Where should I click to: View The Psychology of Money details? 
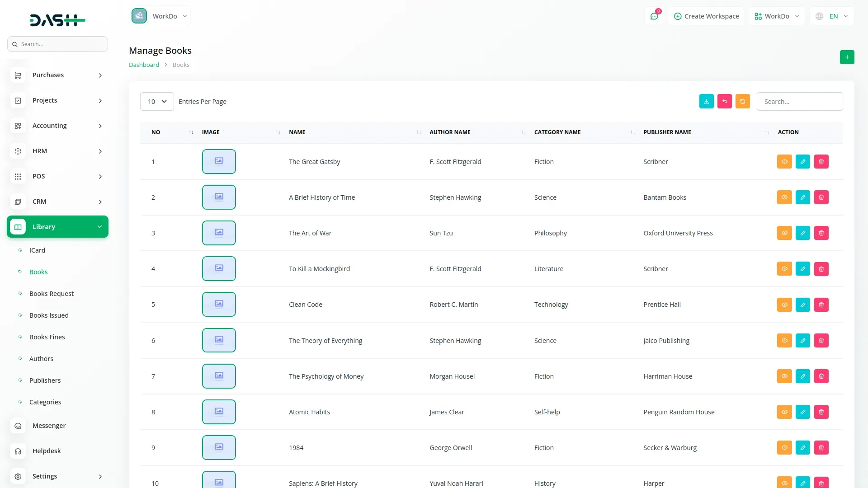(x=784, y=376)
